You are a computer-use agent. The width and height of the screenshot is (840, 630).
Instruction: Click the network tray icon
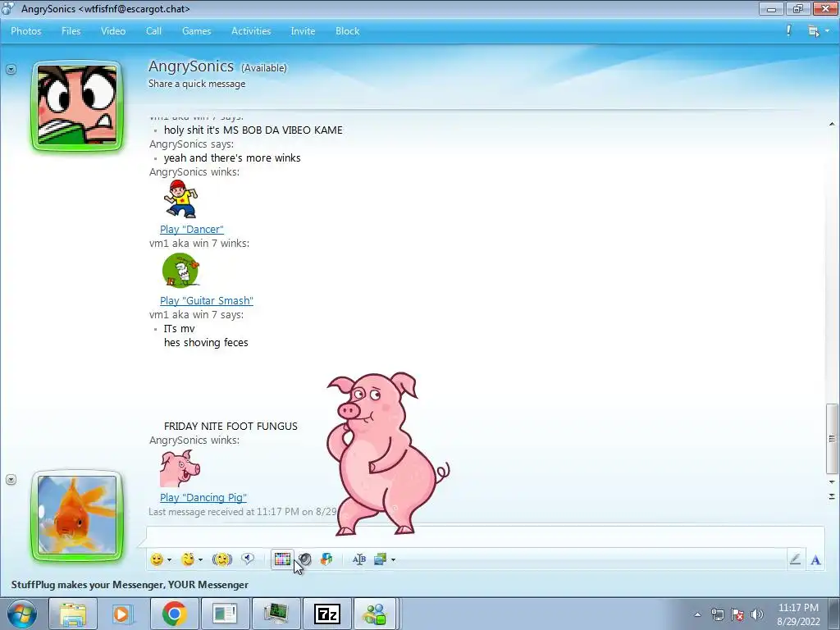click(x=717, y=614)
